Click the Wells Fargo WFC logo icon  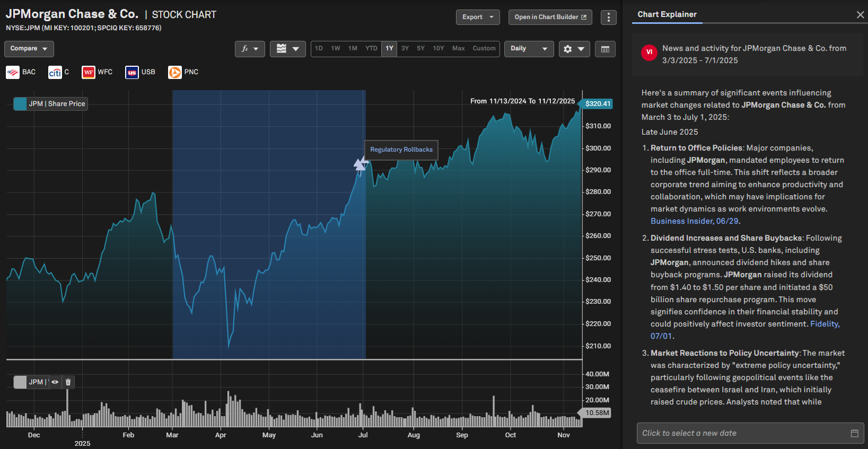point(89,72)
